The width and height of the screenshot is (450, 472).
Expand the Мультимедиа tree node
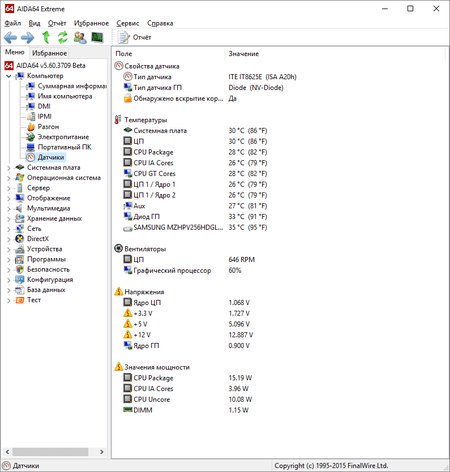[9, 208]
